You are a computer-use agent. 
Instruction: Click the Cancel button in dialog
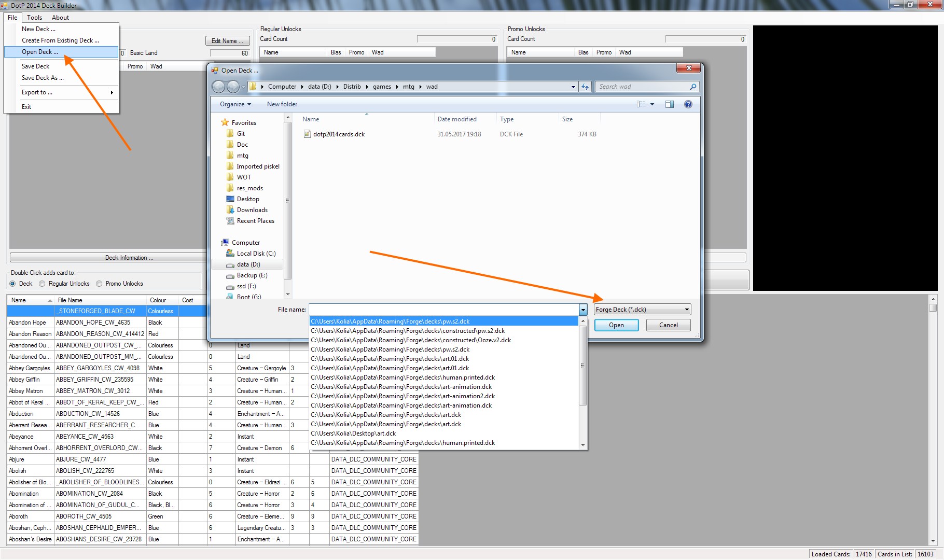[668, 325]
